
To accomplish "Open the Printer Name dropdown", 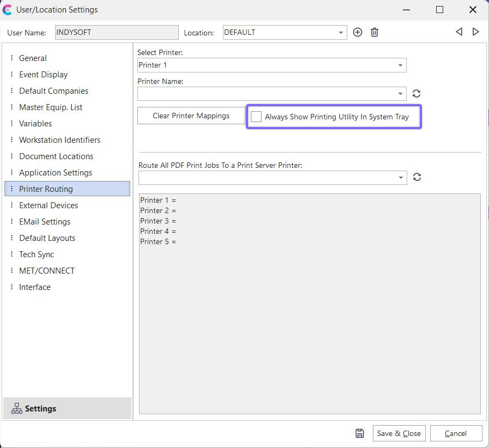I will pos(401,94).
